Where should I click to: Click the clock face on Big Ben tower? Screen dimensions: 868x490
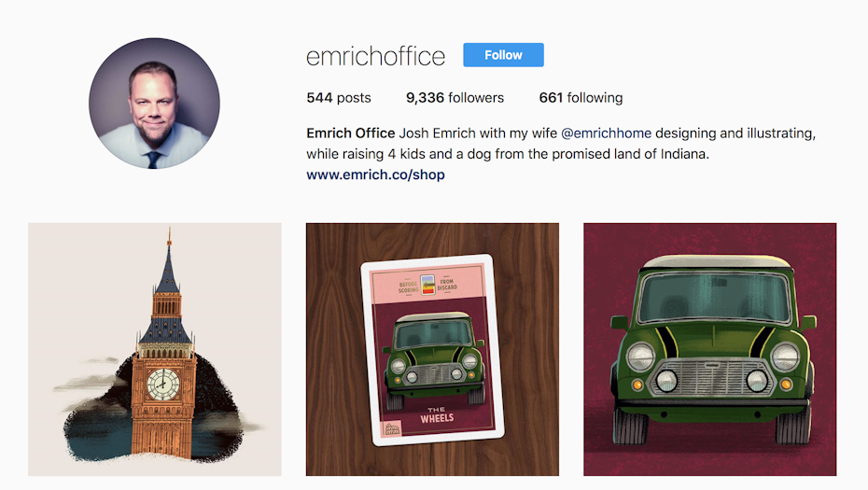click(163, 384)
